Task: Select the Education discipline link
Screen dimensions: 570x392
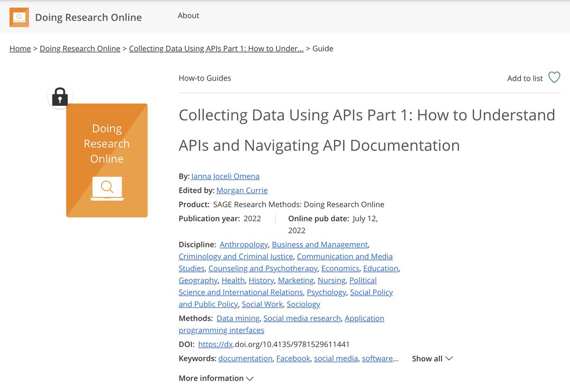Action: pyautogui.click(x=380, y=268)
